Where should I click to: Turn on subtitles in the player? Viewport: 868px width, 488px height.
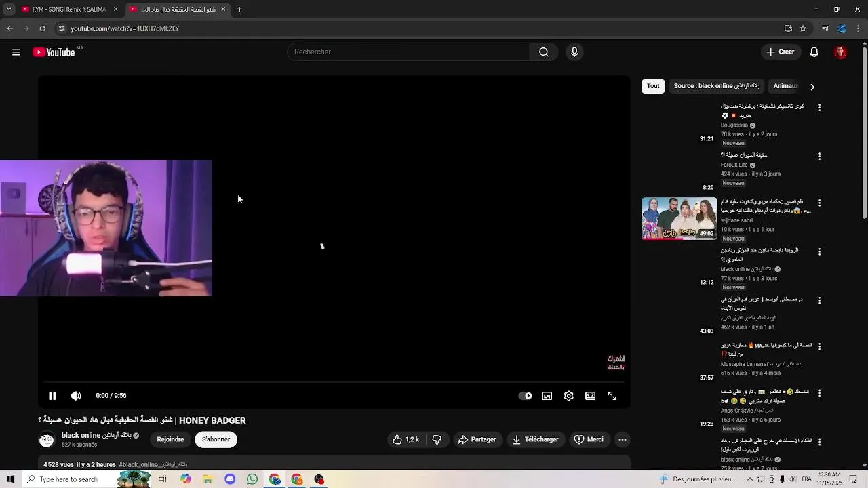click(547, 396)
